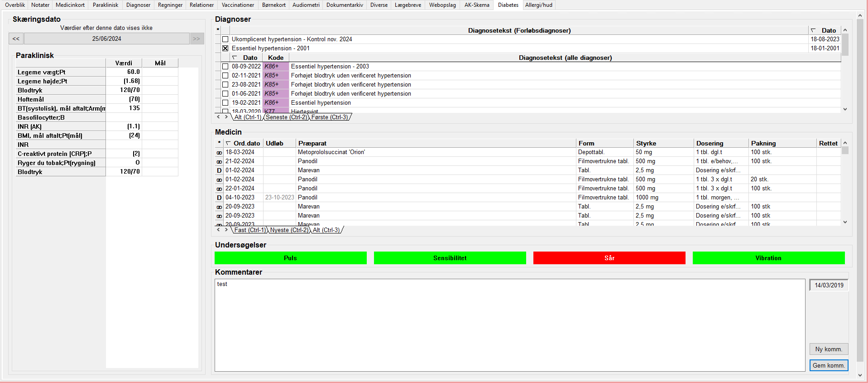The width and height of the screenshot is (868, 383).
Task: Open the Medicinkort tab
Action: (70, 5)
